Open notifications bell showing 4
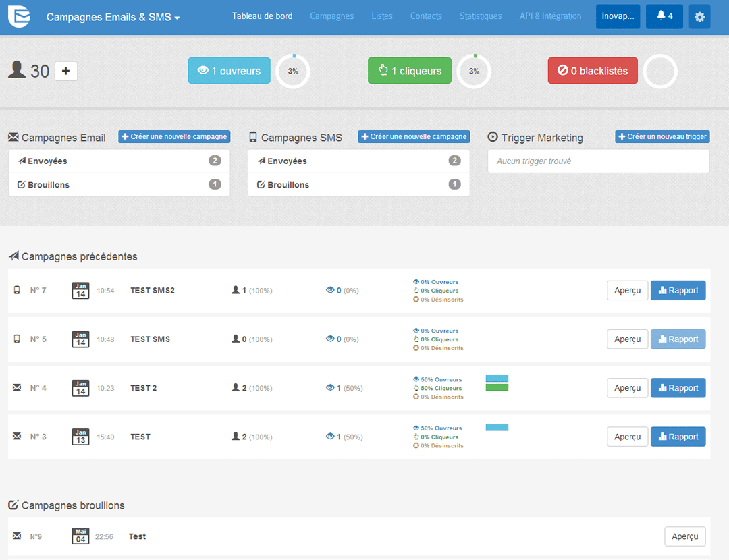729x560 pixels. pos(664,17)
